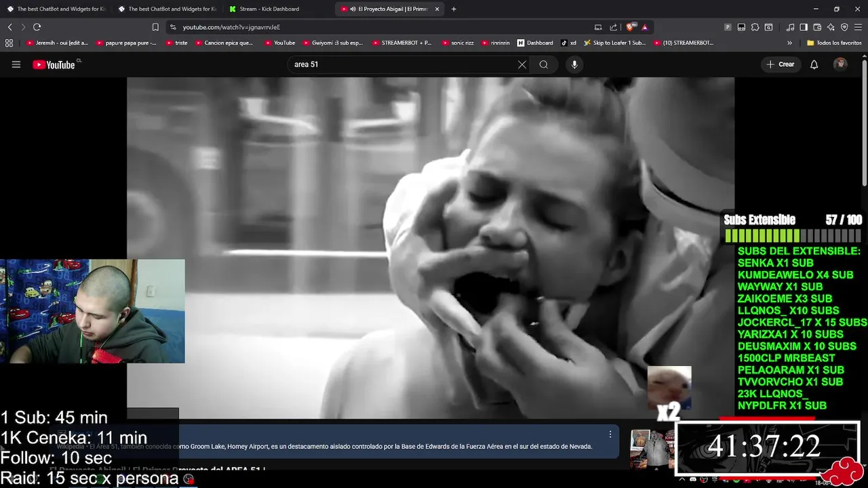This screenshot has height=488, width=868.
Task: Open 'Skip to Loafer 1 Sub...' bookmark
Action: click(614, 43)
